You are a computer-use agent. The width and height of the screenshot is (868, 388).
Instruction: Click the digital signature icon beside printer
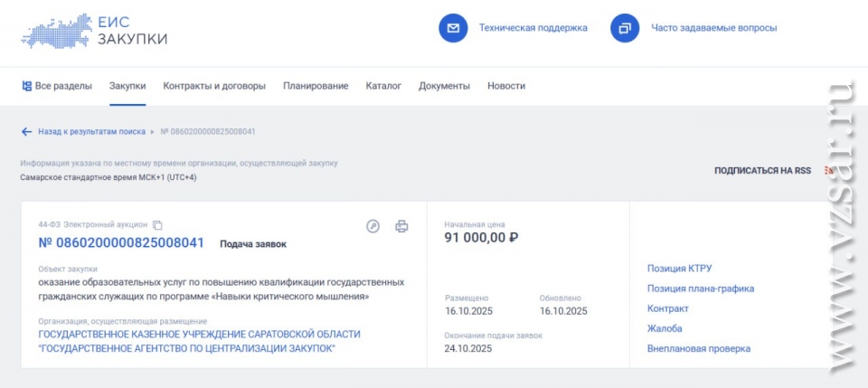(373, 226)
